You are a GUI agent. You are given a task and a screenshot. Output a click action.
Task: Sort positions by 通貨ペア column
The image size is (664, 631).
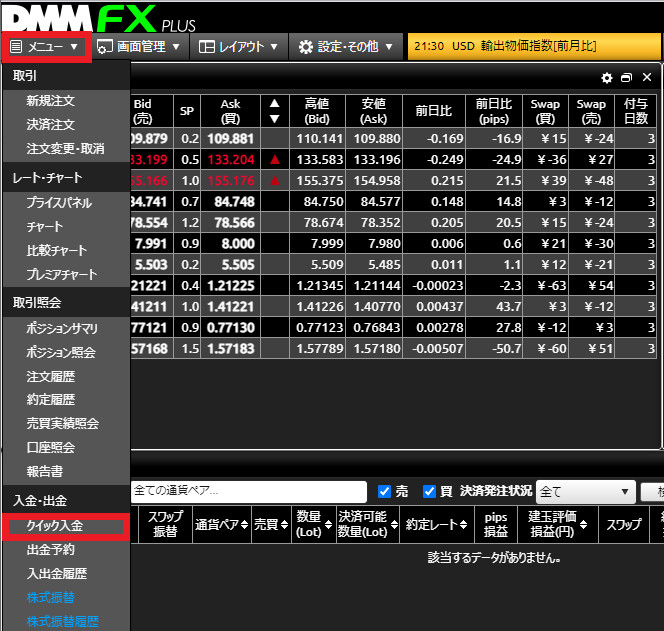(219, 524)
